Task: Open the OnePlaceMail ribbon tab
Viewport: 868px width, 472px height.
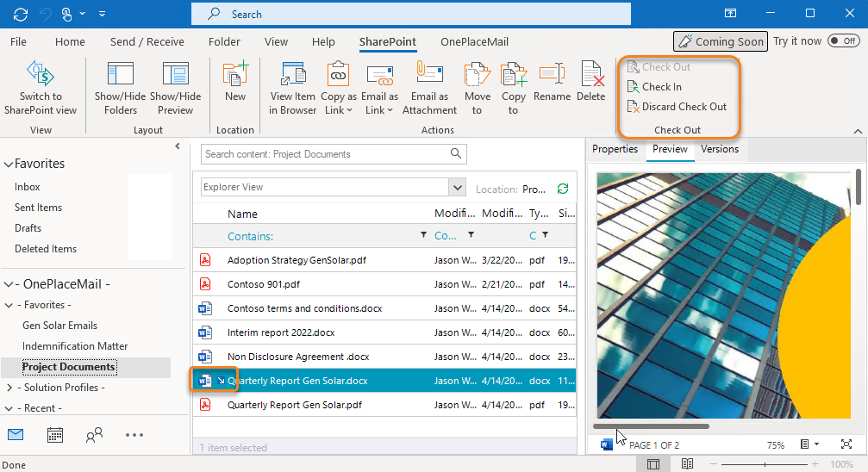Action: [x=474, y=41]
